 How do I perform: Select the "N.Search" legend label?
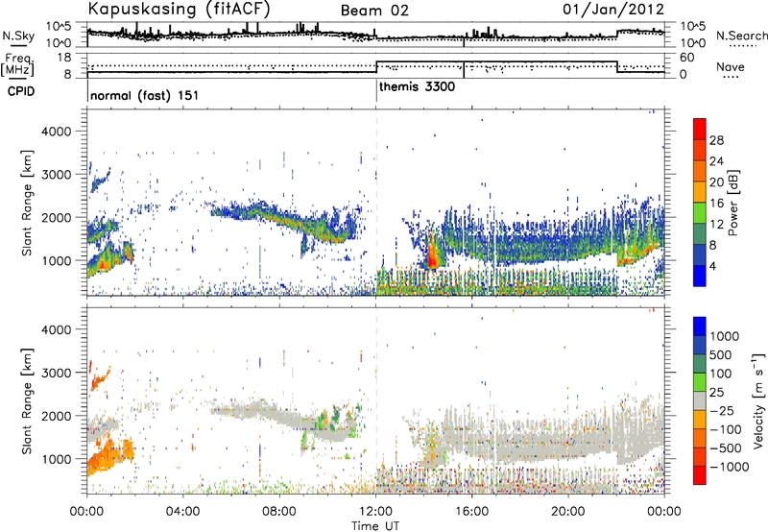coord(742,36)
